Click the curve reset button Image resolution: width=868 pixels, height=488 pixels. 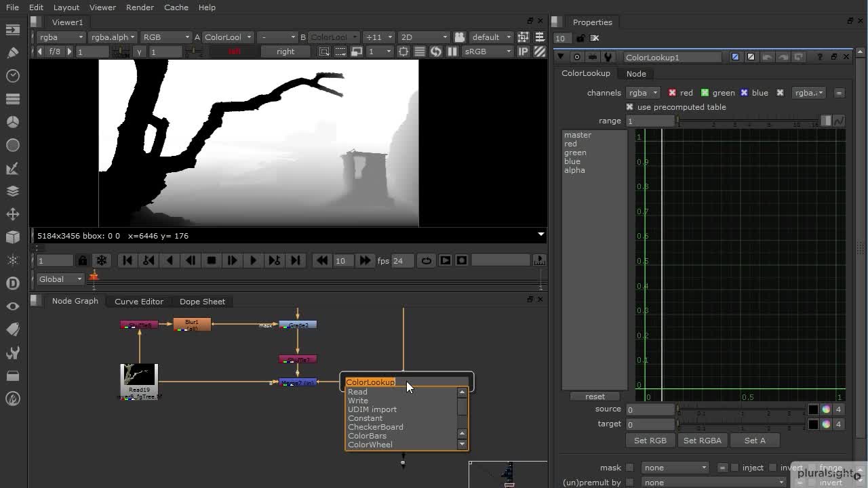click(595, 396)
